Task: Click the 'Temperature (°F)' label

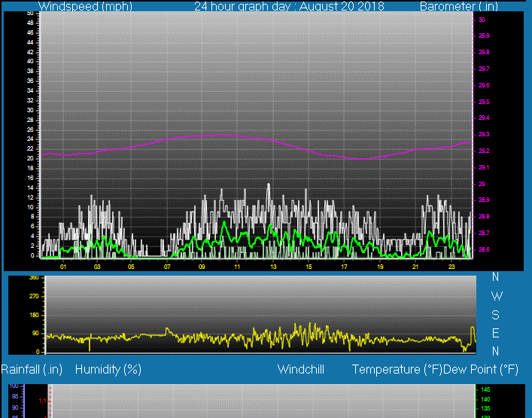Action: point(397,370)
